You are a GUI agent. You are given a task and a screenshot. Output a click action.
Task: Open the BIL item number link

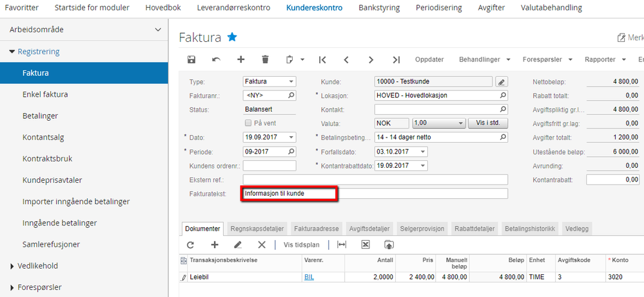click(x=309, y=277)
